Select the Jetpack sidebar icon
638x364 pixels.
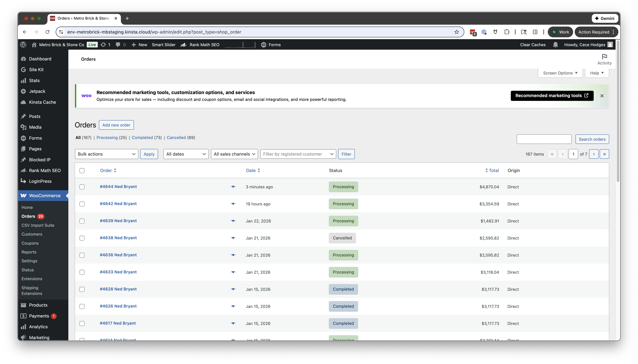[23, 91]
